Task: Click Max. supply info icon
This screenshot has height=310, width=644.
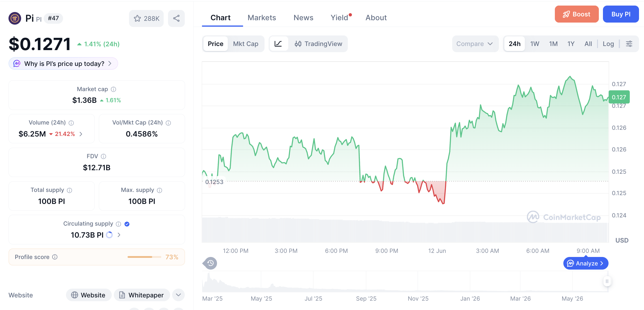Action: [160, 190]
